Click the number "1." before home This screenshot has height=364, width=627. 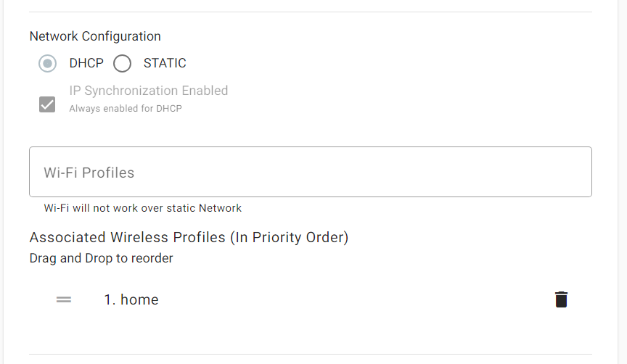(x=110, y=299)
